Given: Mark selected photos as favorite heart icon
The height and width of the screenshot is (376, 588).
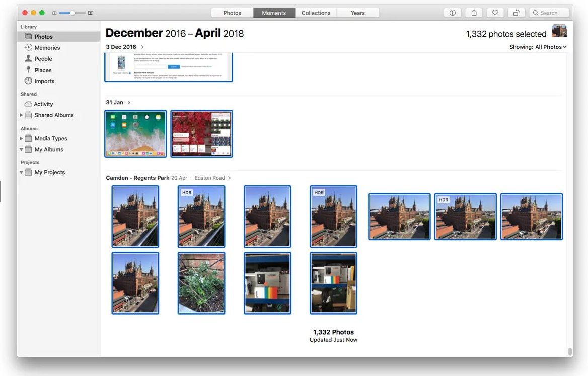Looking at the screenshot, I should point(495,13).
